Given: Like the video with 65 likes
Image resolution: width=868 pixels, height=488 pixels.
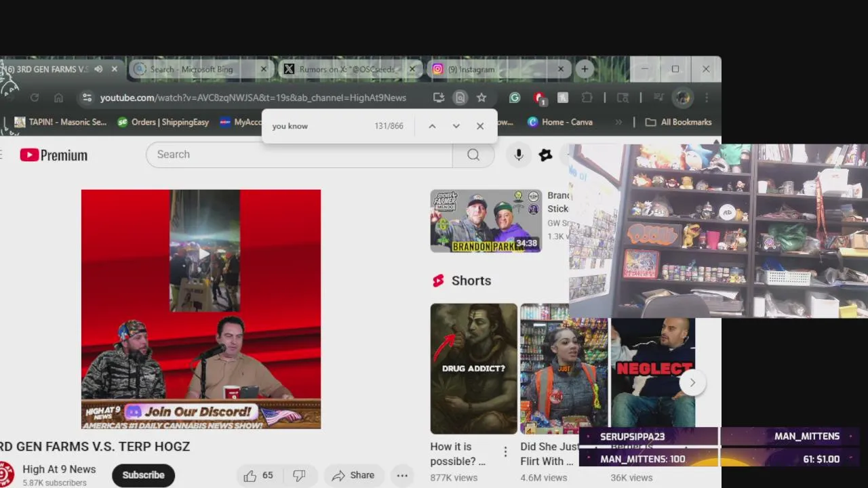Looking at the screenshot, I should pos(258,476).
